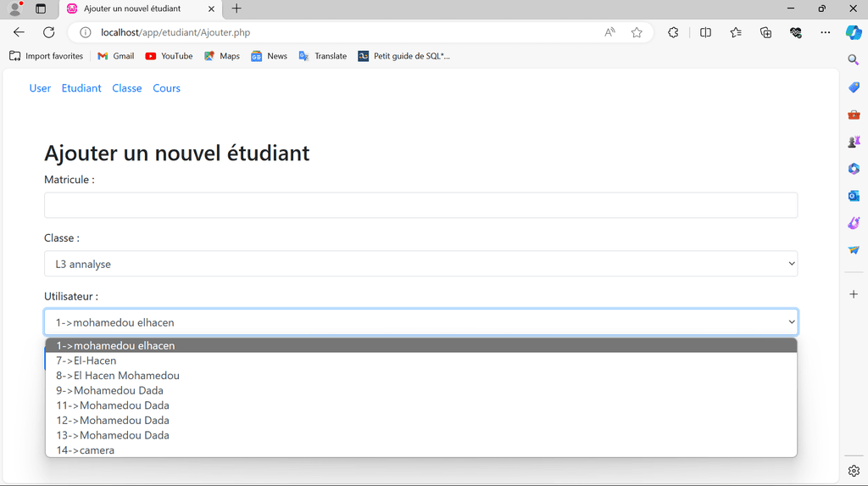This screenshot has height=486, width=868.
Task: Open tab actions menu icon
Action: point(41,8)
